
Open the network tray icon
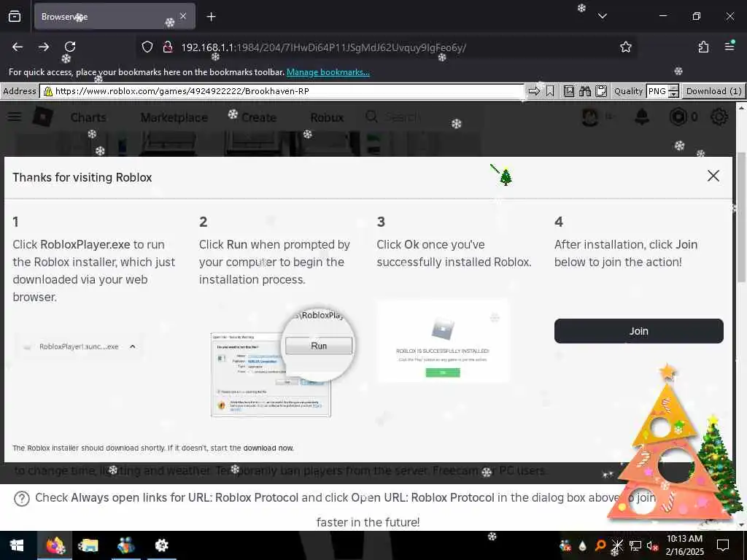[635, 545]
